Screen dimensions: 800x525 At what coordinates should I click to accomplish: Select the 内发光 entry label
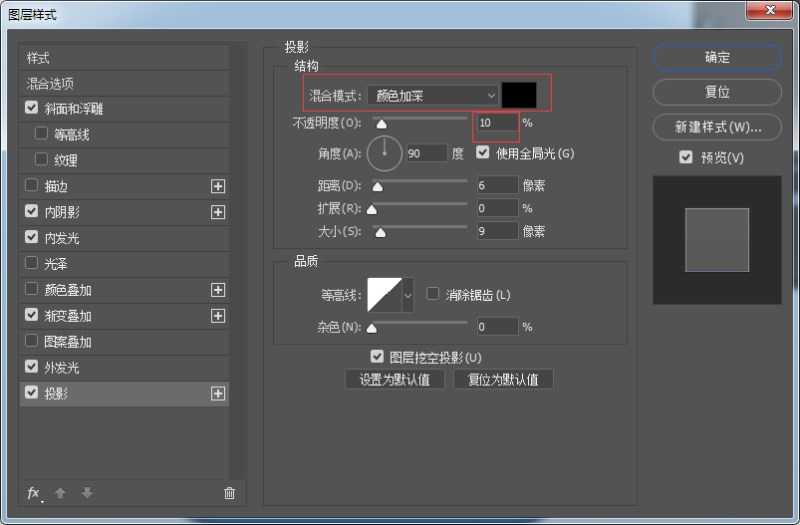pos(62,238)
